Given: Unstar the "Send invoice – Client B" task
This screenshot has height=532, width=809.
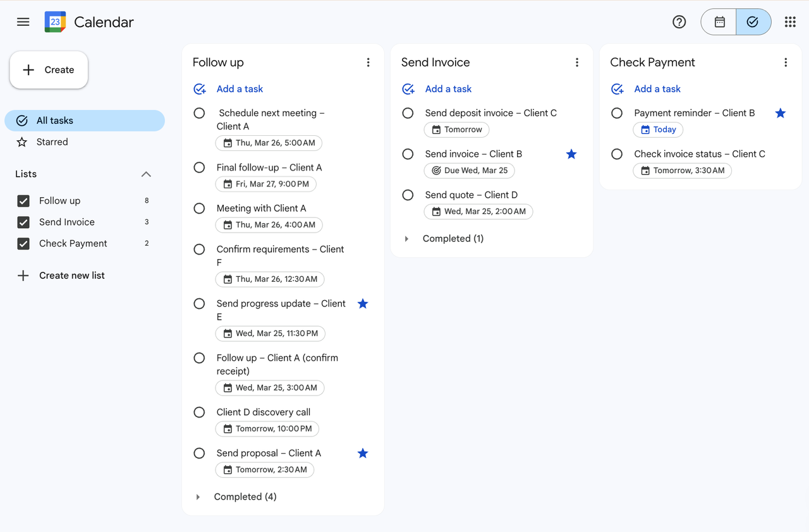Looking at the screenshot, I should 571,154.
